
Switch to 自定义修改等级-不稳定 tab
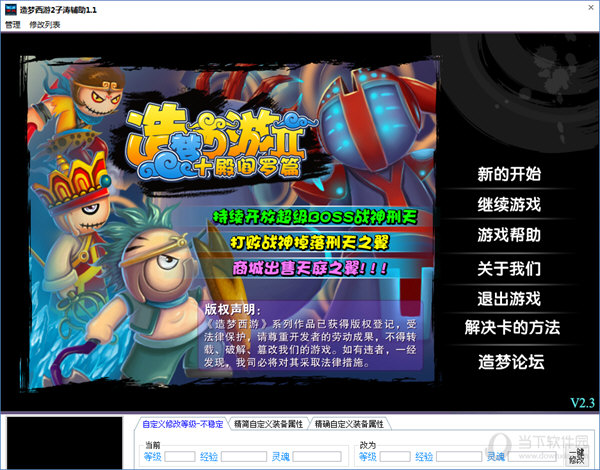(x=183, y=424)
